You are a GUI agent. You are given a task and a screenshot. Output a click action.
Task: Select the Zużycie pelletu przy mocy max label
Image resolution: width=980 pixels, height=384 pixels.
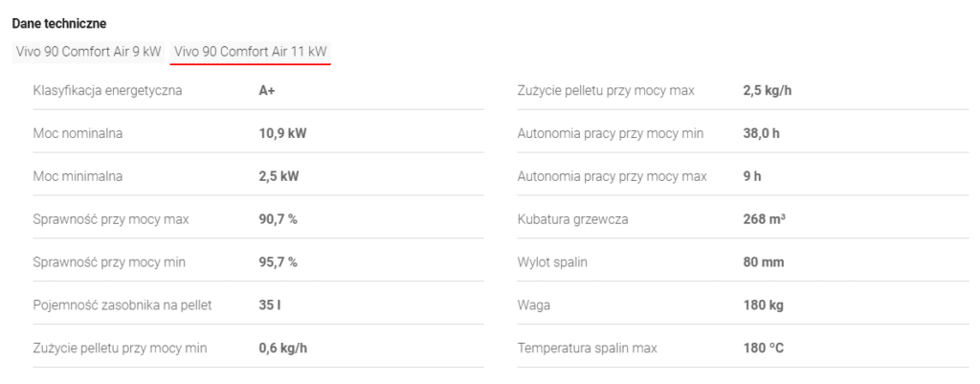click(606, 91)
